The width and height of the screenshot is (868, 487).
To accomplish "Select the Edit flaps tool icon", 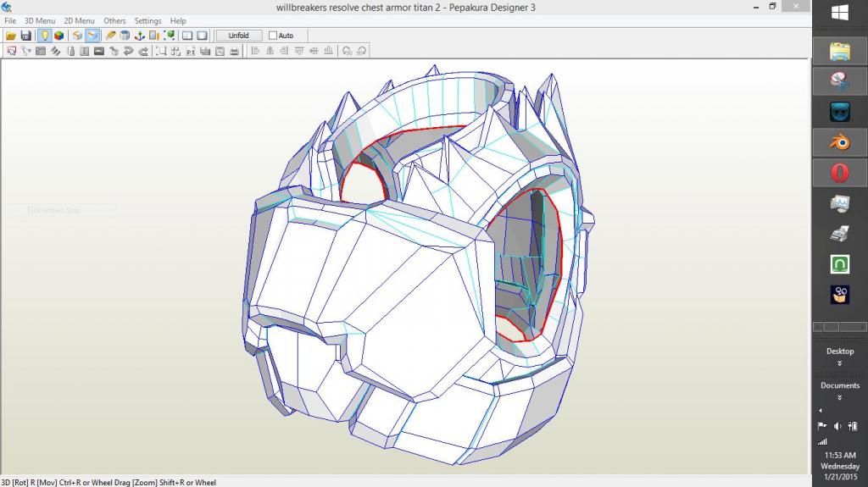I will point(55,51).
